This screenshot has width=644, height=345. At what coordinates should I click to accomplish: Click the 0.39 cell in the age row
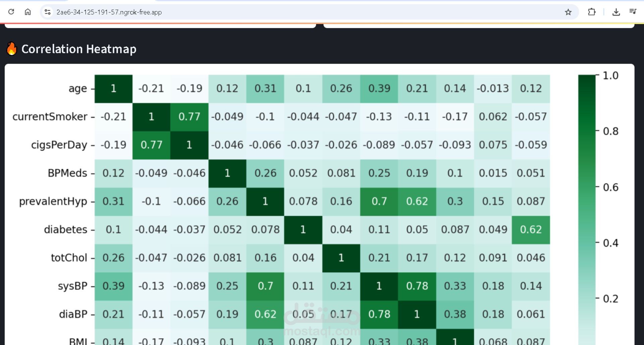point(379,89)
